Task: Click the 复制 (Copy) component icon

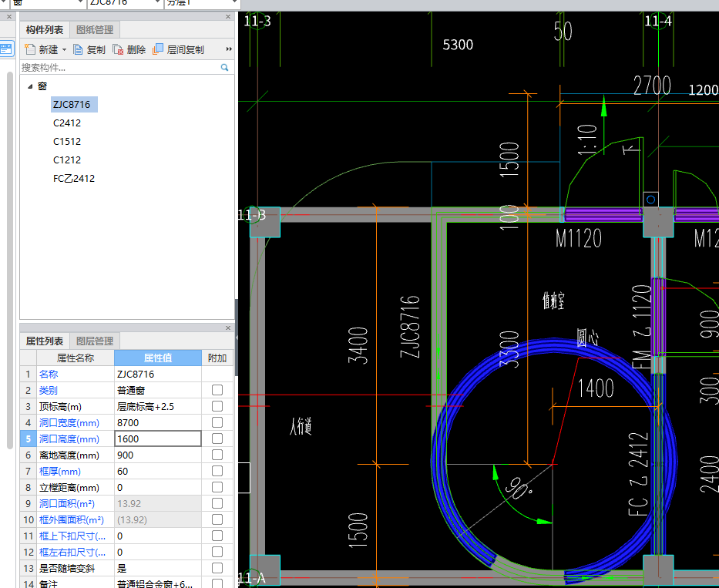Action: tap(79, 49)
